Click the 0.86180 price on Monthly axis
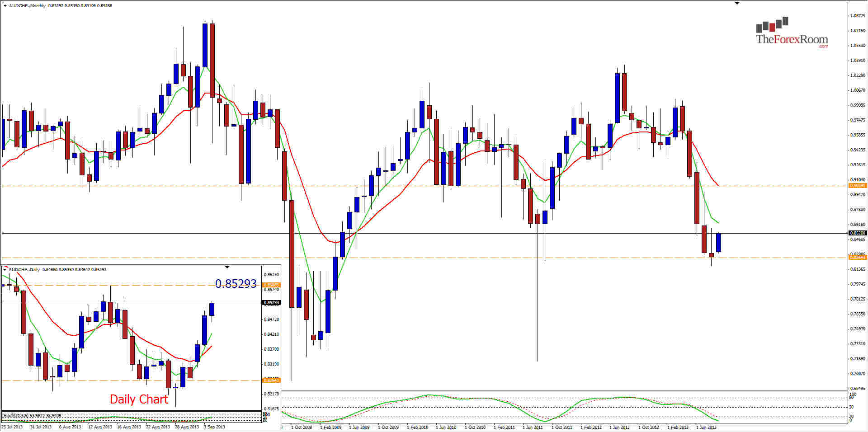Viewport: 868px width, 432px height. 858,225
